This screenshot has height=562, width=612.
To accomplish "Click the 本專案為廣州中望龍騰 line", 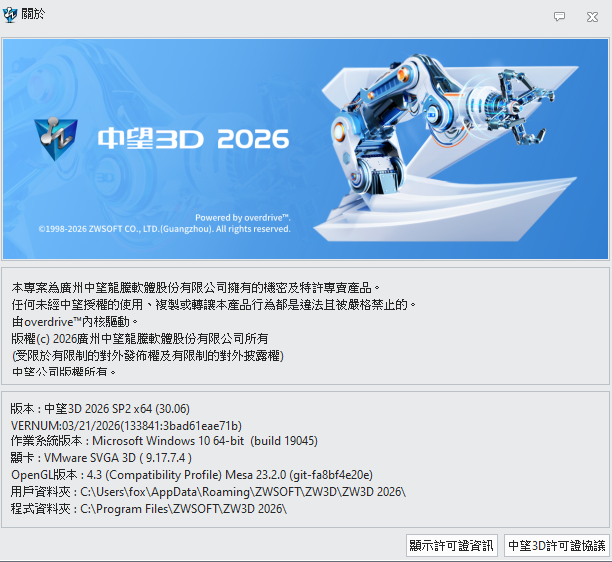I will coord(196,288).
